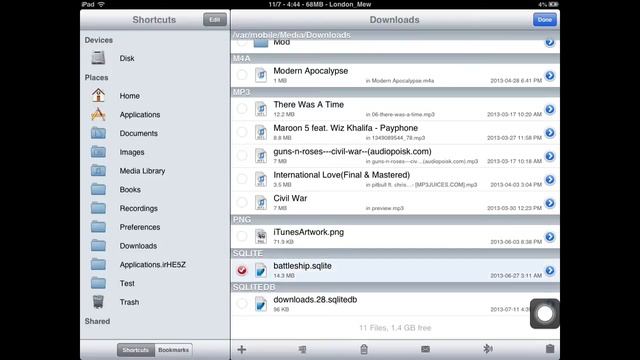Open the Recordings folder icon

98,208
